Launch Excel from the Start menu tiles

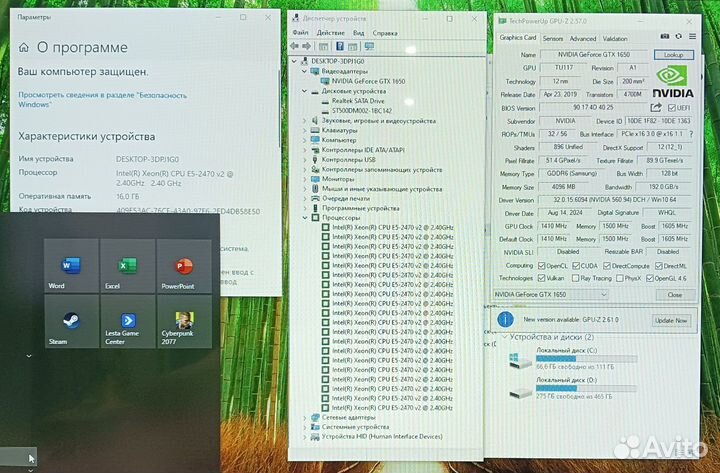click(128, 266)
